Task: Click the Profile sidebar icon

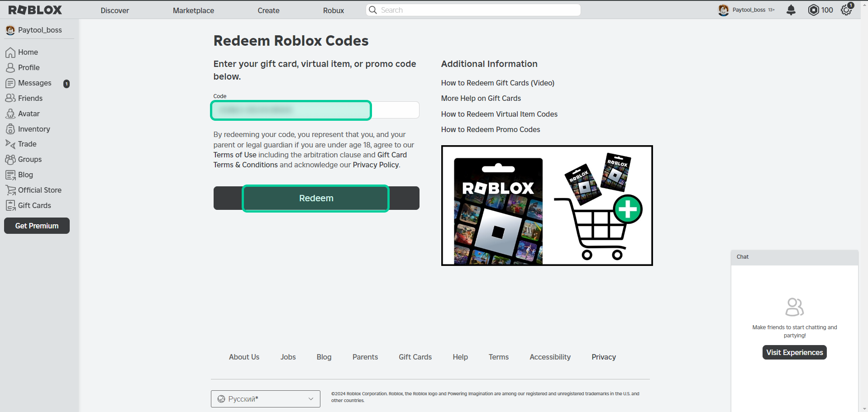Action: point(10,68)
